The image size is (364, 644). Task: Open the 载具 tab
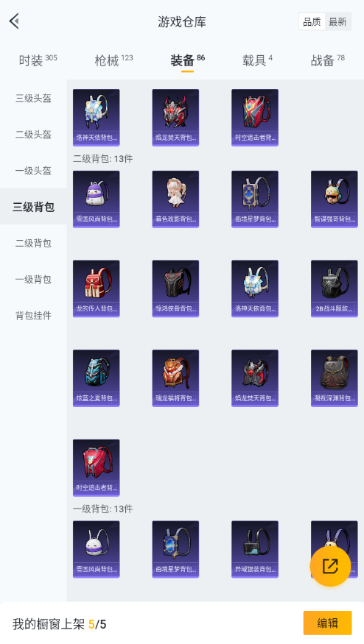(257, 60)
